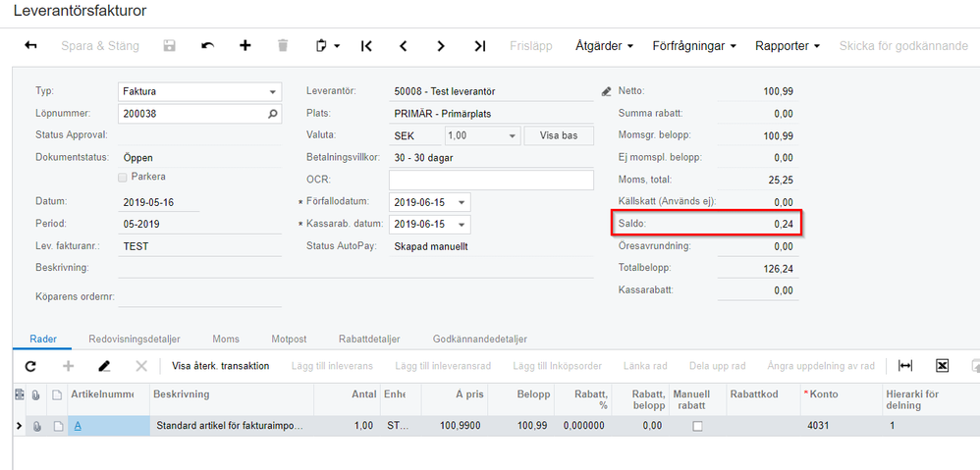Export grid to Excel icon

[x=943, y=366]
